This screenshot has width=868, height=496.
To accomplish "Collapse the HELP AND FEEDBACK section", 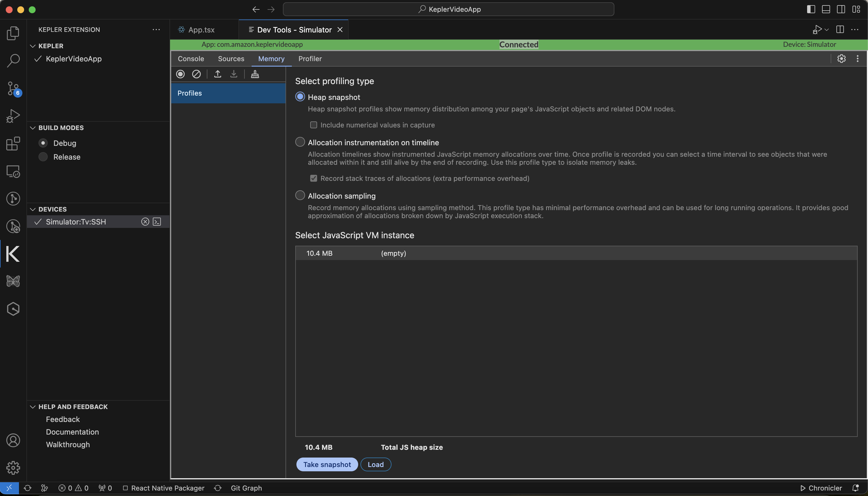I will coord(33,406).
